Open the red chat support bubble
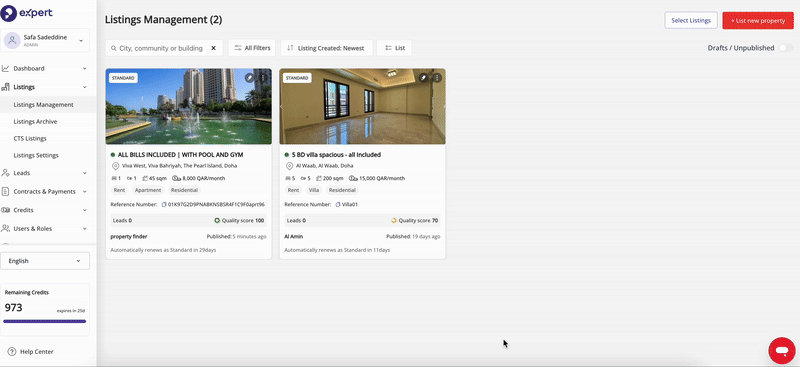Viewport: 800px width, 367px height. [x=782, y=350]
